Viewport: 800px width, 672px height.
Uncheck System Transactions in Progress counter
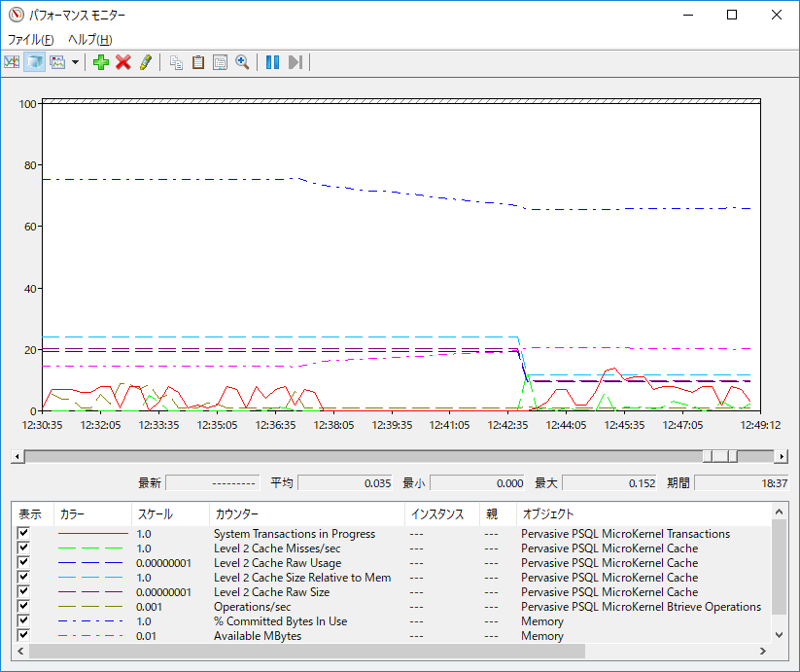coord(24,534)
